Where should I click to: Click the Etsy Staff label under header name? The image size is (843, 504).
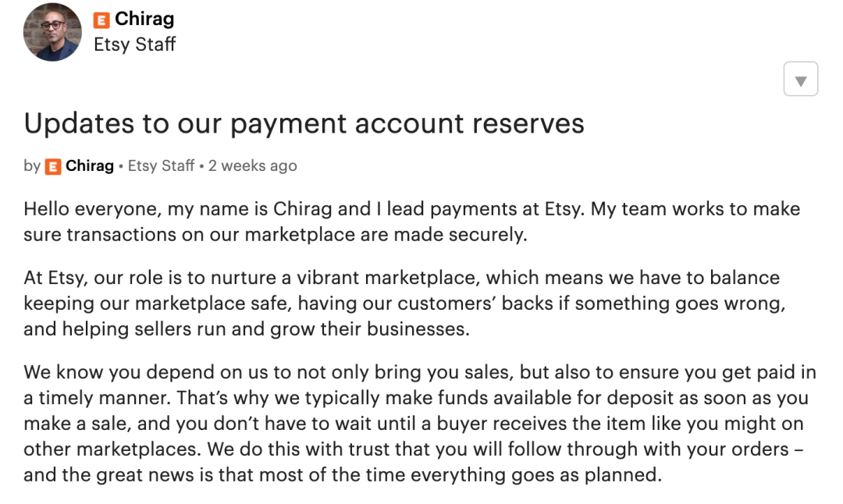point(135,44)
